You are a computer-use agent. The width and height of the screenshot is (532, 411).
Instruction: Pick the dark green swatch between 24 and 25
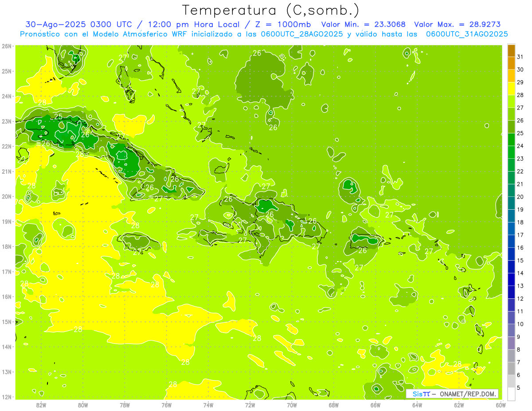[x=511, y=140]
